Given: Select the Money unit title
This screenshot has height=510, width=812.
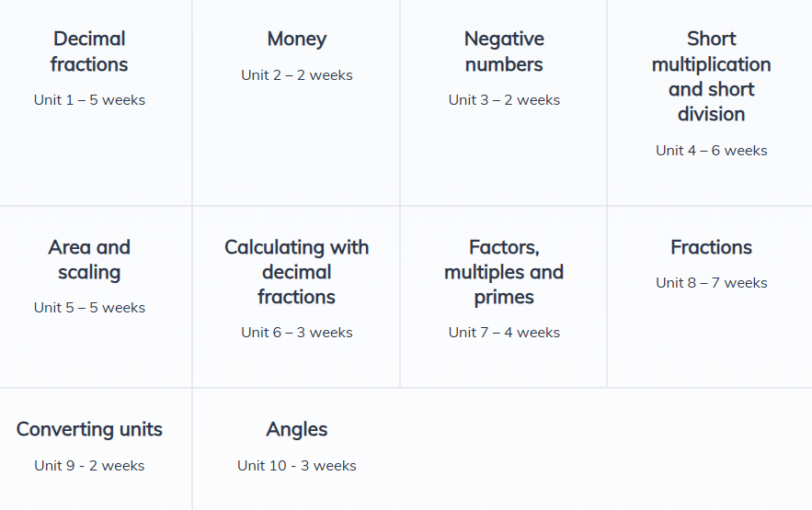Looking at the screenshot, I should (296, 39).
